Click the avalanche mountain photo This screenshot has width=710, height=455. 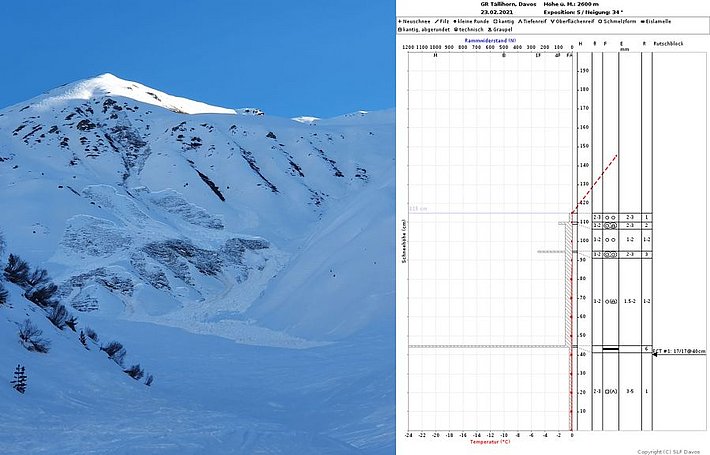pos(197,227)
